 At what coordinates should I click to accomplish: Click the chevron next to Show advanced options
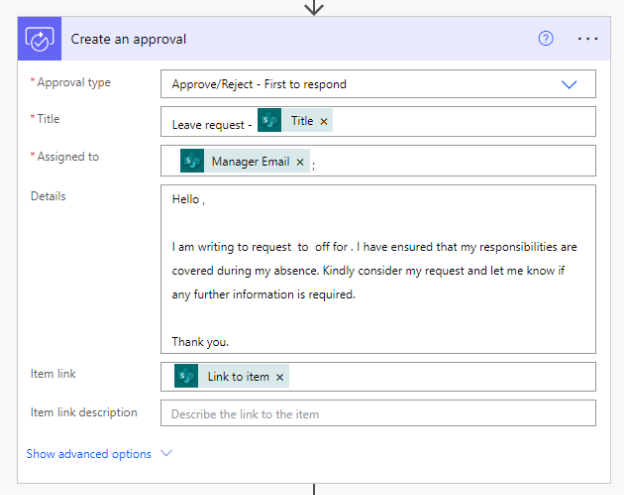(x=166, y=453)
